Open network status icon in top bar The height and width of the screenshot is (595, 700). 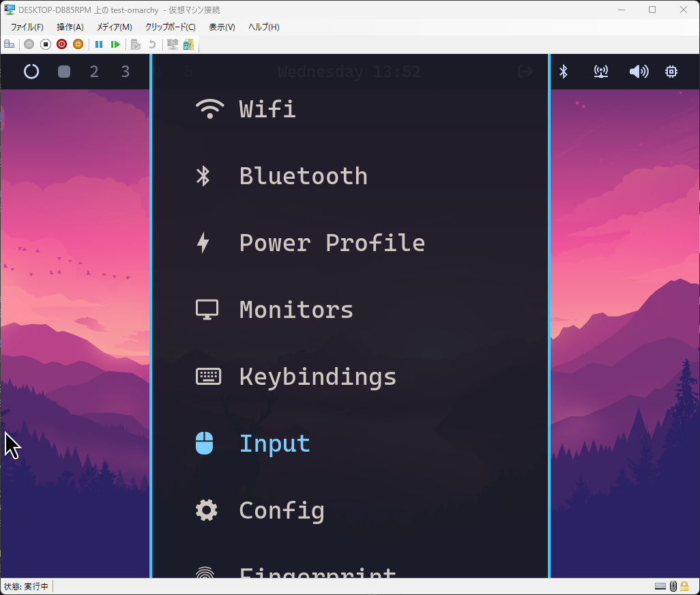(x=601, y=72)
